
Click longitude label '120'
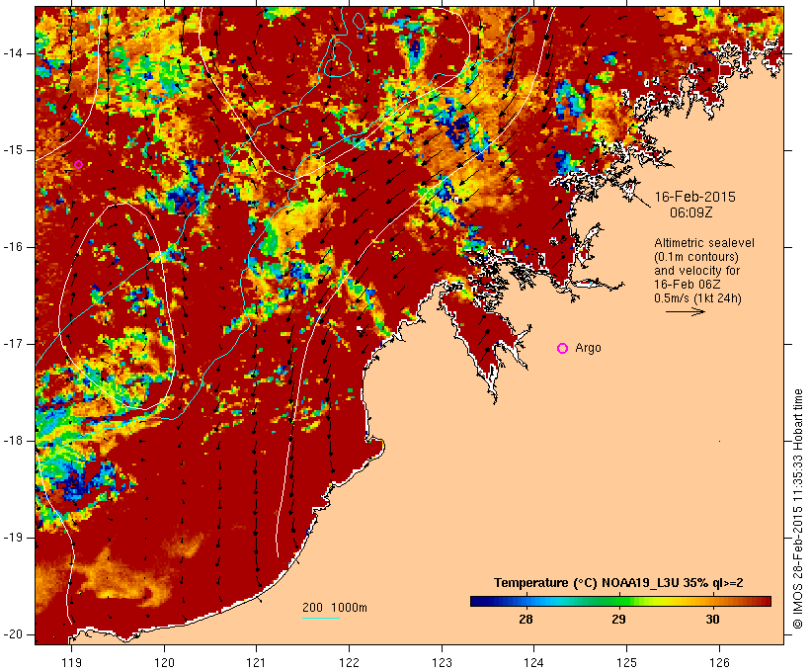pos(164,663)
